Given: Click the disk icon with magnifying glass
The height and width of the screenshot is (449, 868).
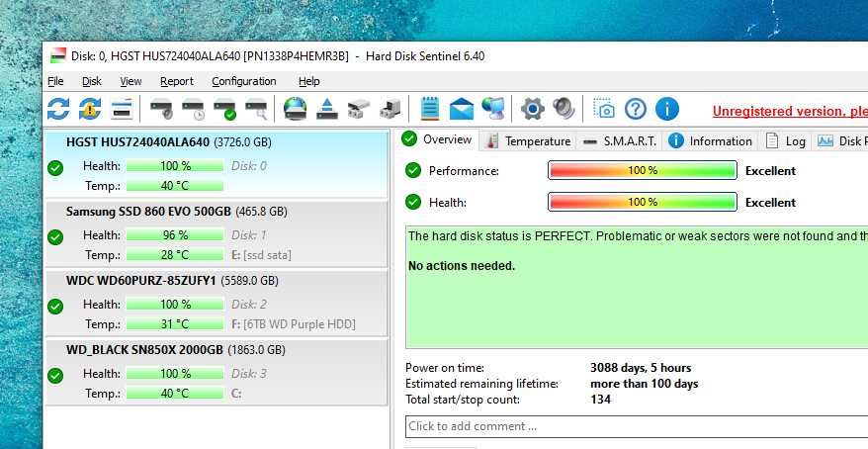Looking at the screenshot, I should (256, 109).
